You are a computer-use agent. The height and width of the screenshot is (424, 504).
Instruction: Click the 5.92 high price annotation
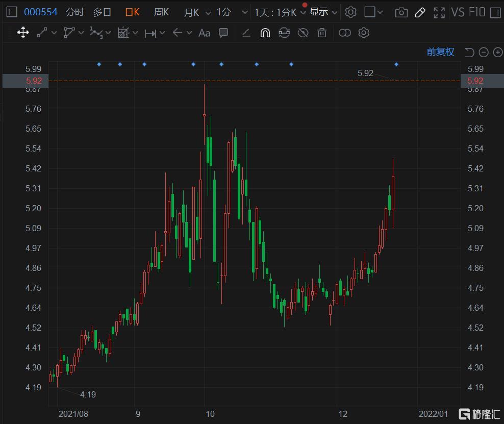point(365,73)
